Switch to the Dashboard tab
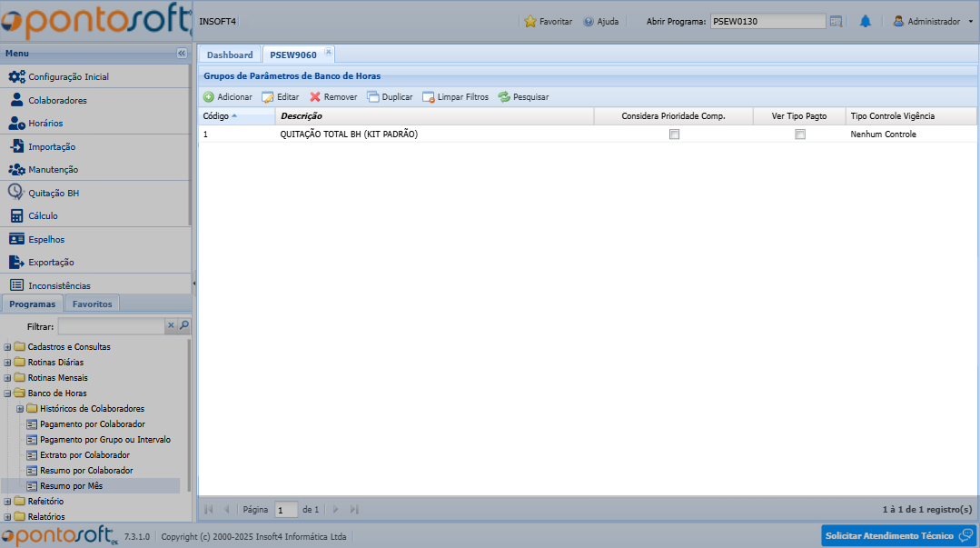The width and height of the screenshot is (980, 548). [230, 55]
